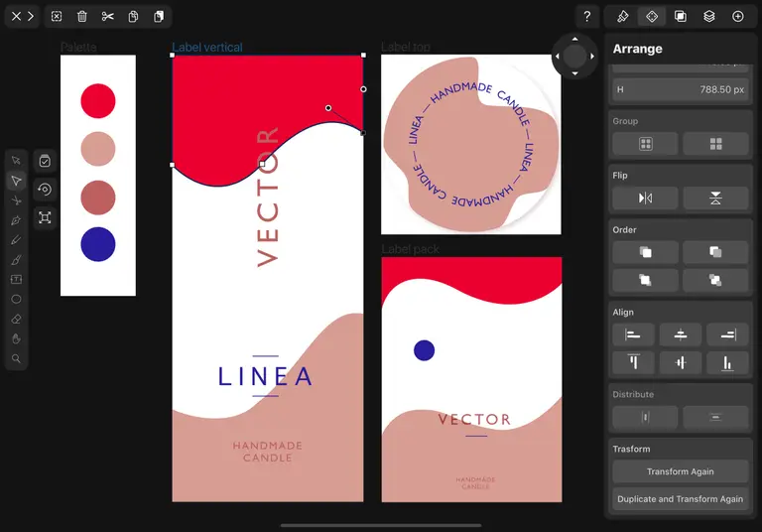Click the top-right Order stacking button

click(715, 252)
